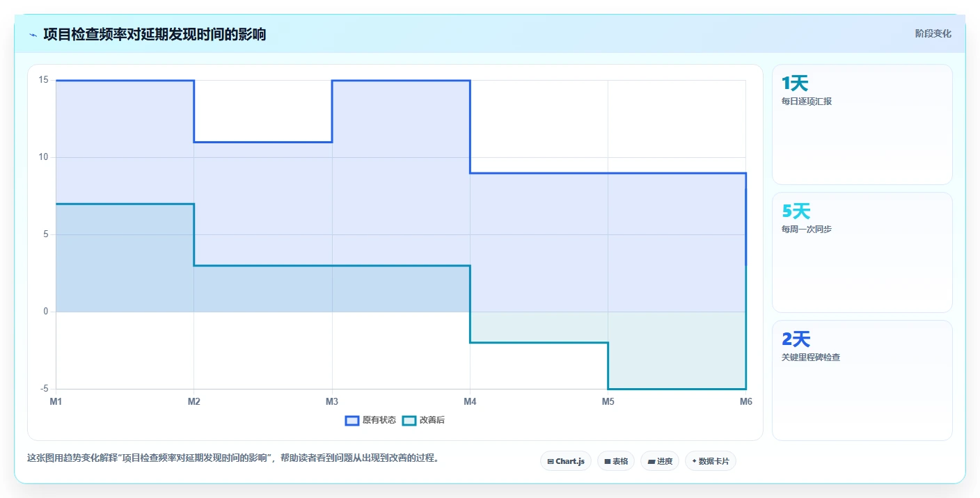Click the 每周一次同步 caption text
The height and width of the screenshot is (498, 980).
(807, 229)
